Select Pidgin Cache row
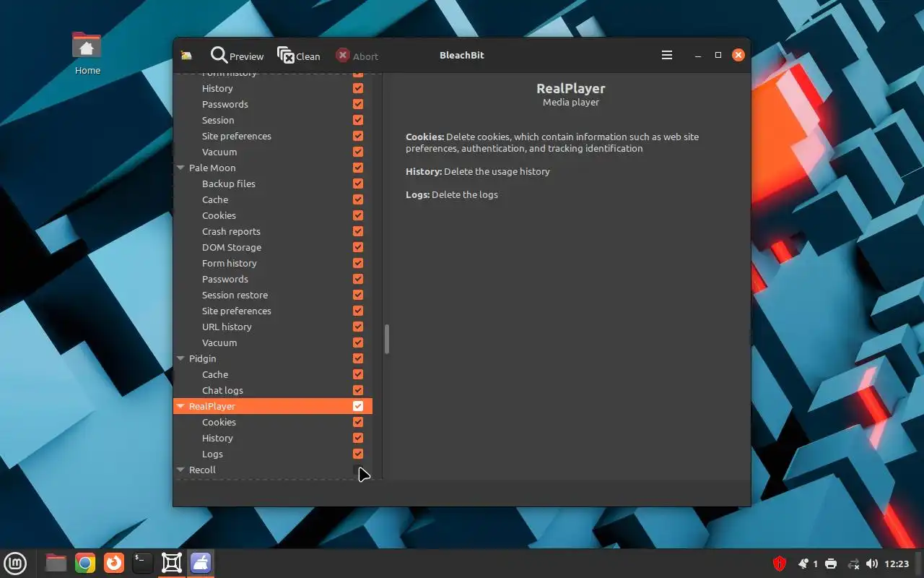This screenshot has height=578, width=924. pos(215,374)
